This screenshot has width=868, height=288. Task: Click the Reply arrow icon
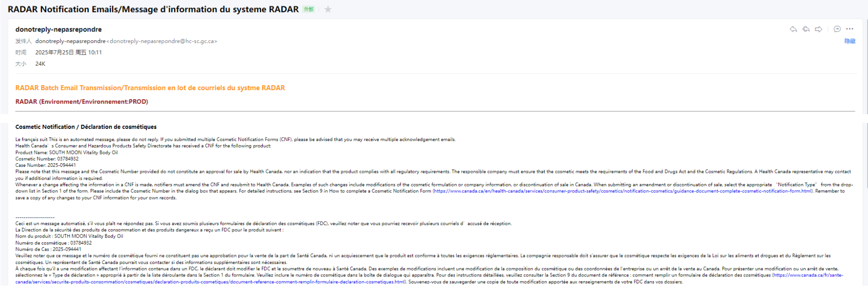tap(793, 29)
